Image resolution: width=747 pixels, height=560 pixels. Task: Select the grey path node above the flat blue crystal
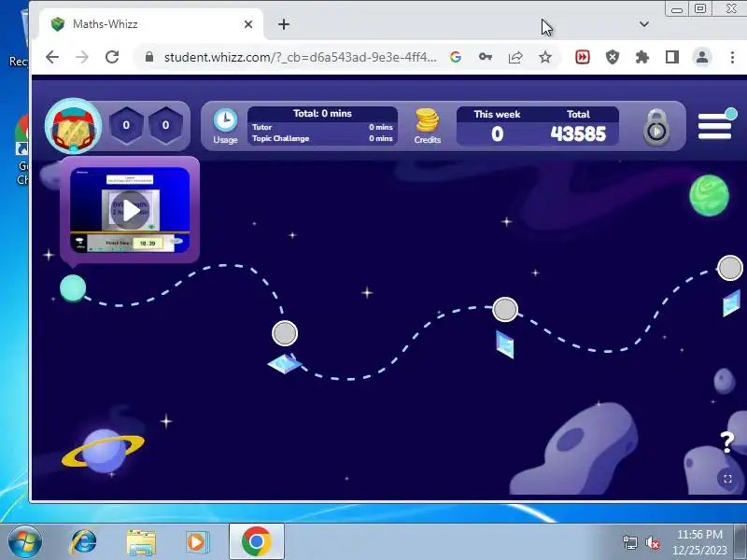coord(285,333)
